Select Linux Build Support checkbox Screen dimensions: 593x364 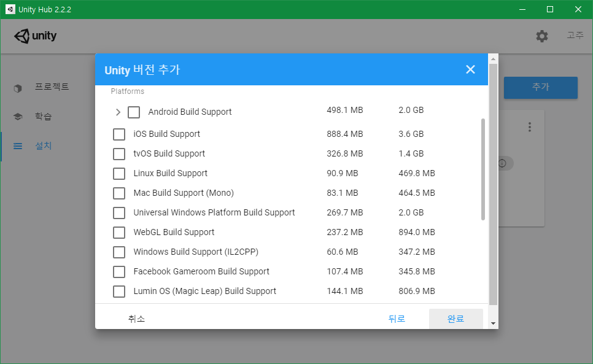[x=119, y=174]
